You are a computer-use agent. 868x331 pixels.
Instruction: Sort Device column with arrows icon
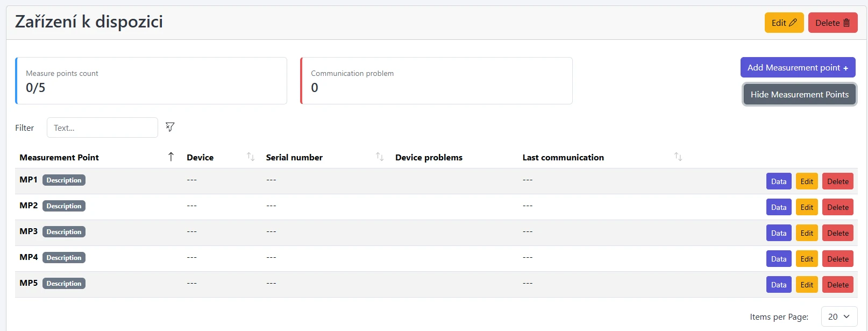point(251,157)
